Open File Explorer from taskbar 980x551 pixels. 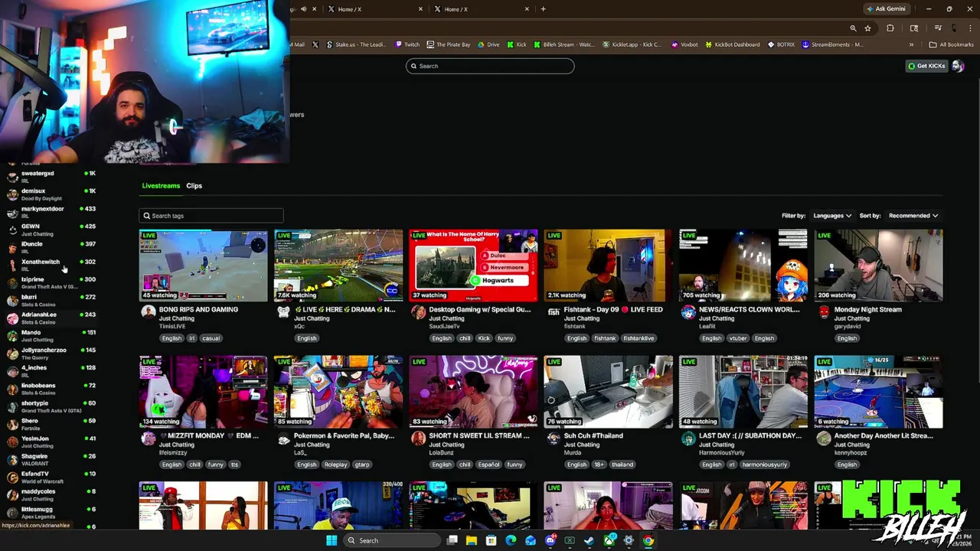[472, 540]
